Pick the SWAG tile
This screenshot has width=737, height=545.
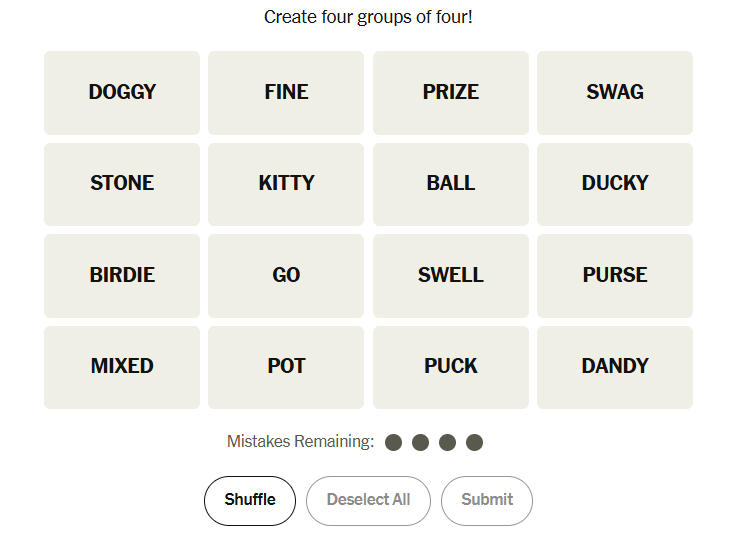(615, 92)
